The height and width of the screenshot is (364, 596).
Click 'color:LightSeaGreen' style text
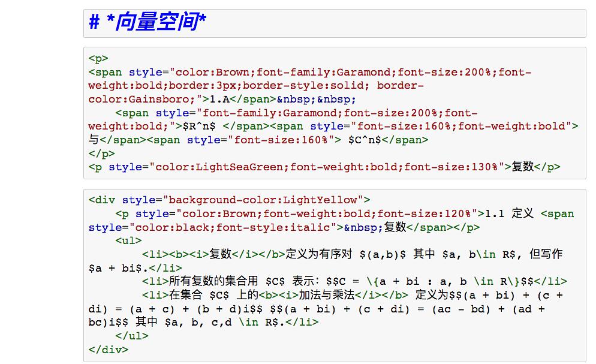(x=219, y=167)
